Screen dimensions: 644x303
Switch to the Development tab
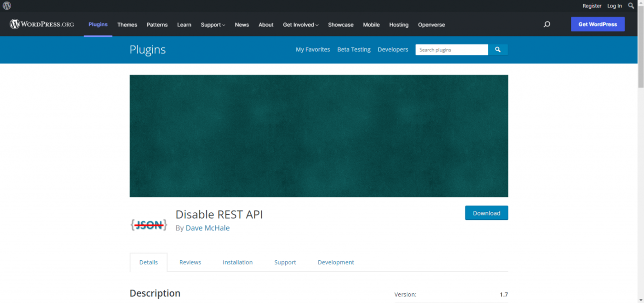[x=336, y=262]
